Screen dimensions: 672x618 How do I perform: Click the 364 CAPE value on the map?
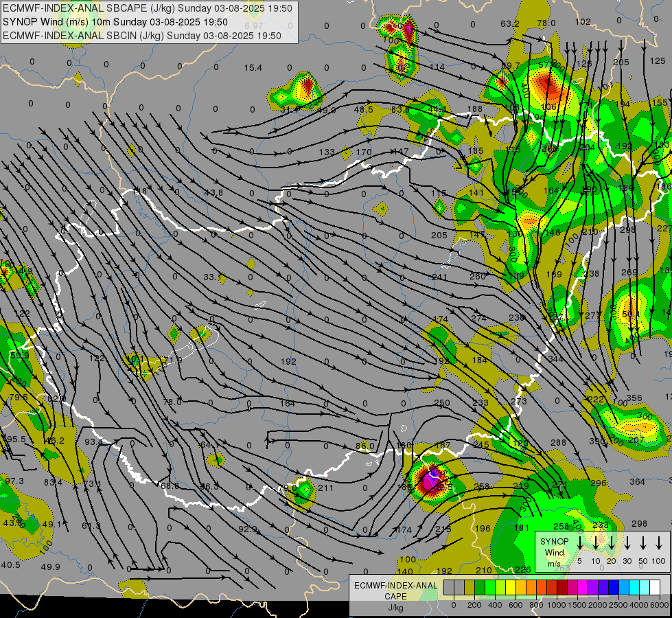pos(637,481)
